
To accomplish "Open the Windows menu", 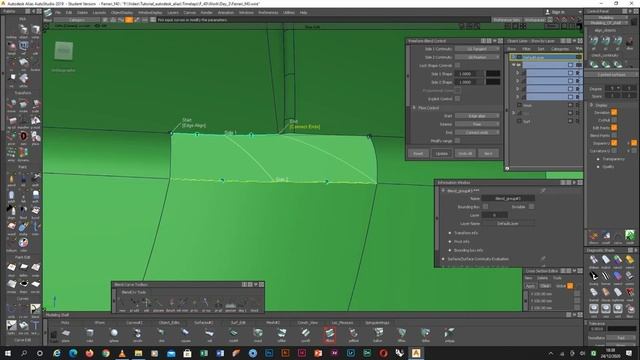I will pos(246,13).
